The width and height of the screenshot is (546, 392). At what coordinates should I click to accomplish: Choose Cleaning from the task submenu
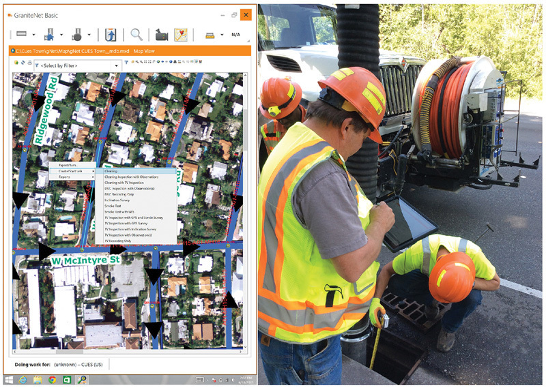click(111, 171)
